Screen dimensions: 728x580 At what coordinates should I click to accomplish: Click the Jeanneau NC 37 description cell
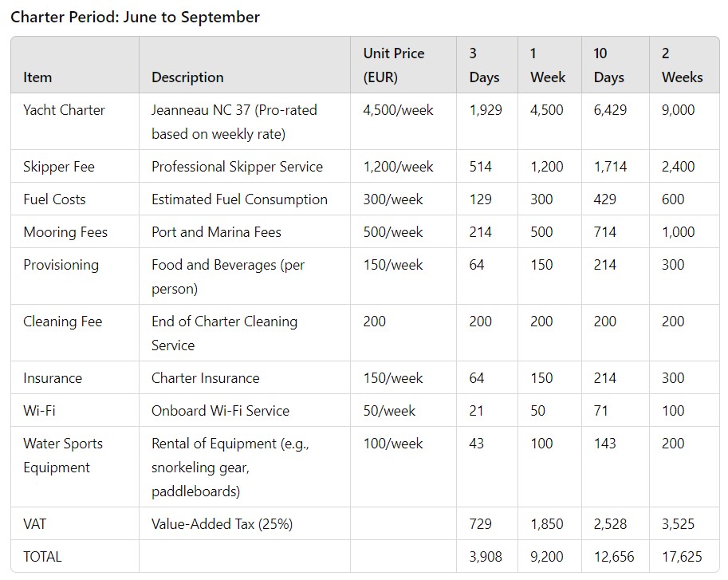point(234,122)
